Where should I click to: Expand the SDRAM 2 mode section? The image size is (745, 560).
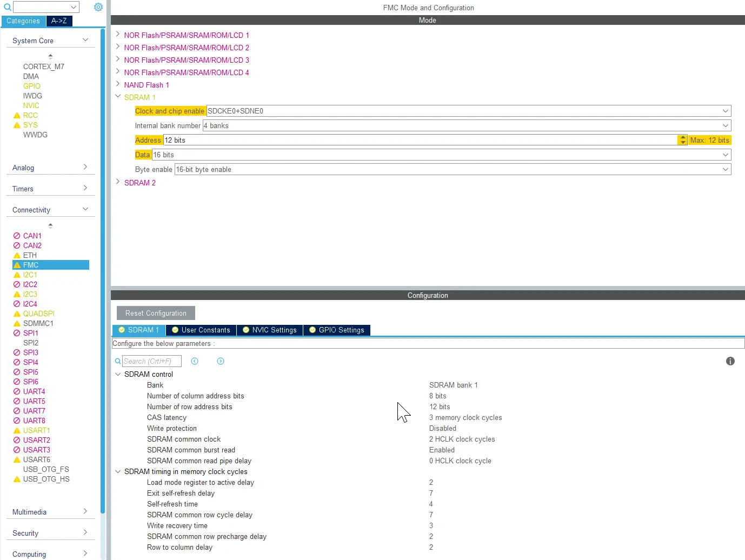coord(118,182)
